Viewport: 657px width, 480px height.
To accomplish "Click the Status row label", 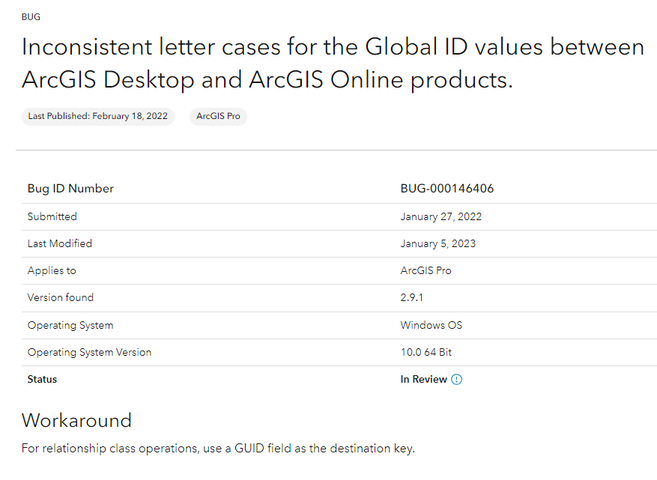I will click(42, 380).
